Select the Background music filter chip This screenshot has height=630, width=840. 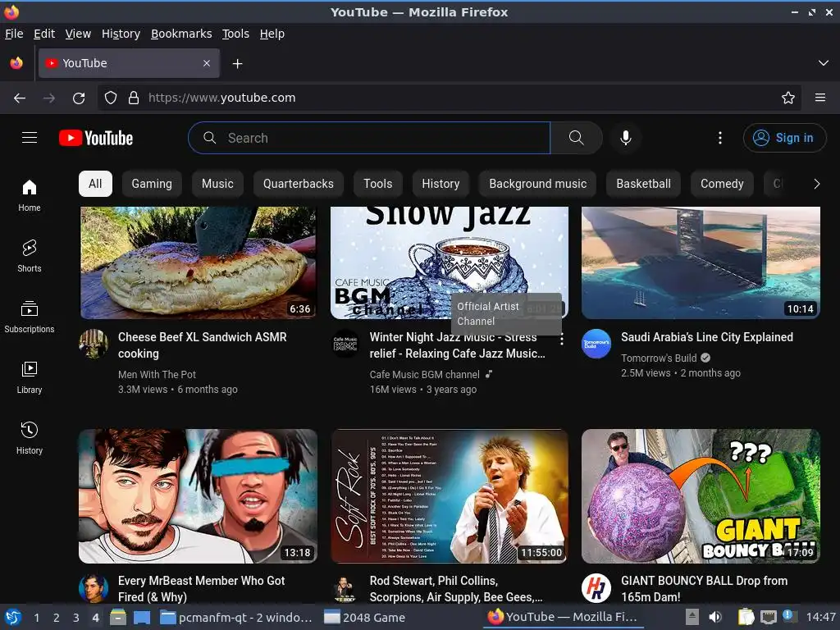click(538, 184)
